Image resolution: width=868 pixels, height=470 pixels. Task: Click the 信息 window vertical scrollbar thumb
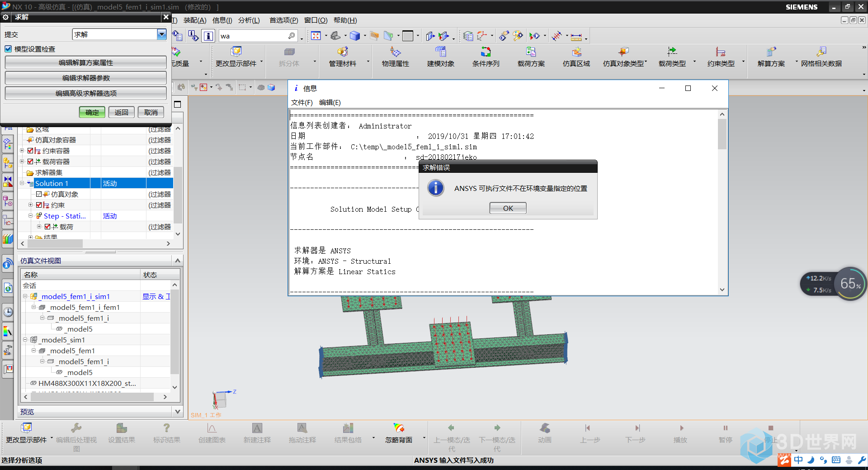722,134
